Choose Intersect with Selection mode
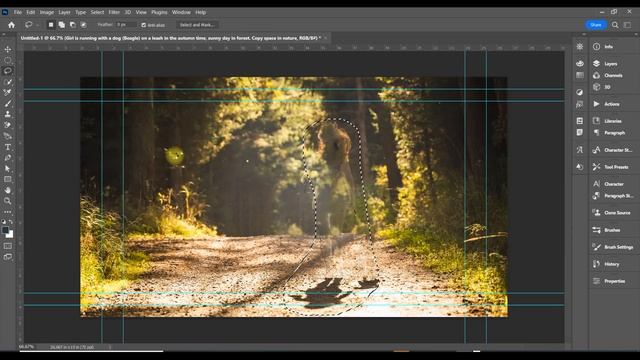 pyautogui.click(x=84, y=25)
